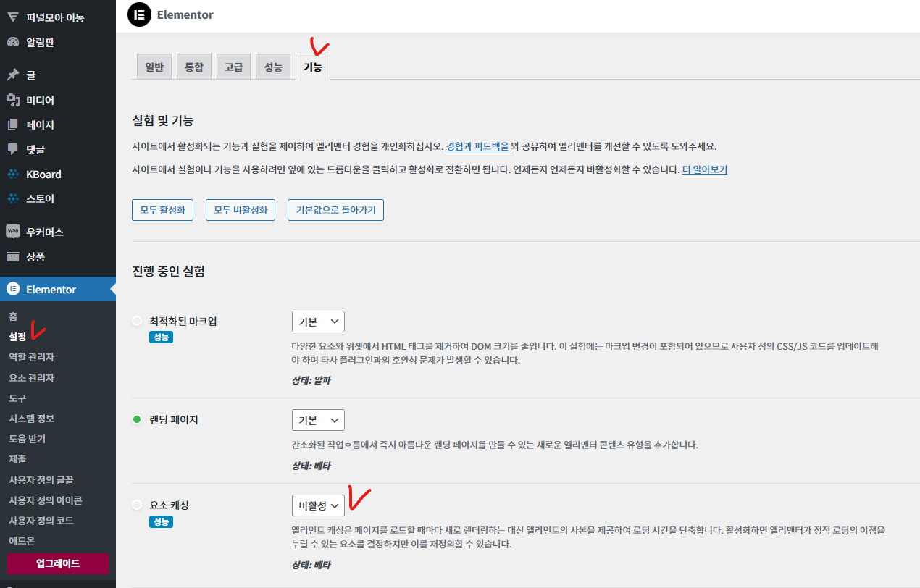Open the 요소 캐싱 비활성 dropdown
920x588 pixels.
click(318, 505)
